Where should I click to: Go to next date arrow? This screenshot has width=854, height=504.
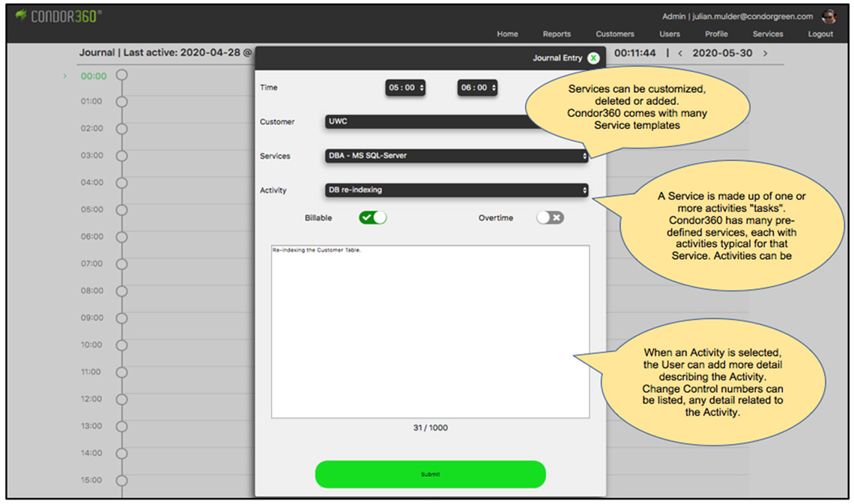765,53
